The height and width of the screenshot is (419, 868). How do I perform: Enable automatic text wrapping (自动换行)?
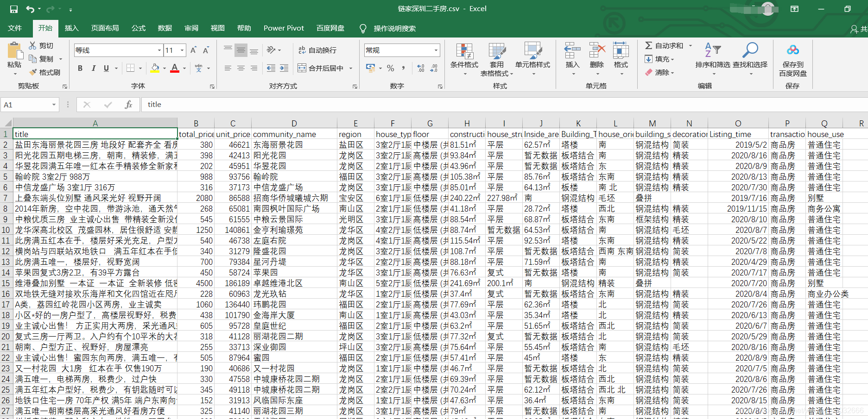[317, 50]
